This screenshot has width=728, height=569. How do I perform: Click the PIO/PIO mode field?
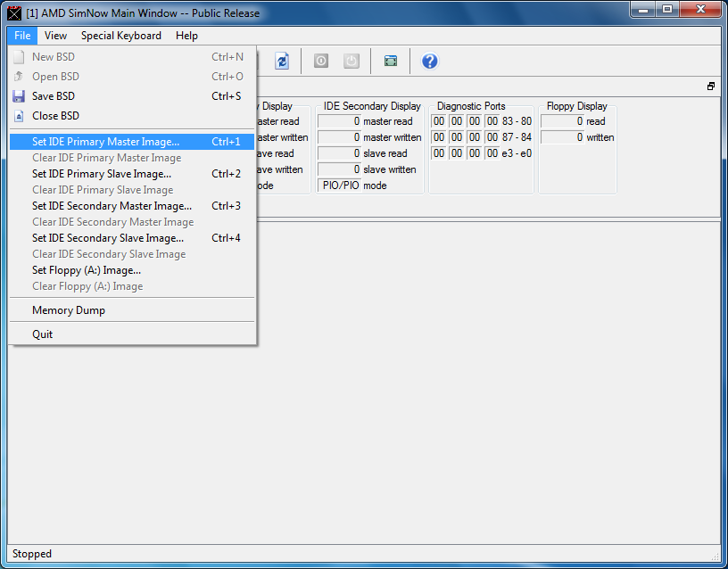pyautogui.click(x=339, y=186)
